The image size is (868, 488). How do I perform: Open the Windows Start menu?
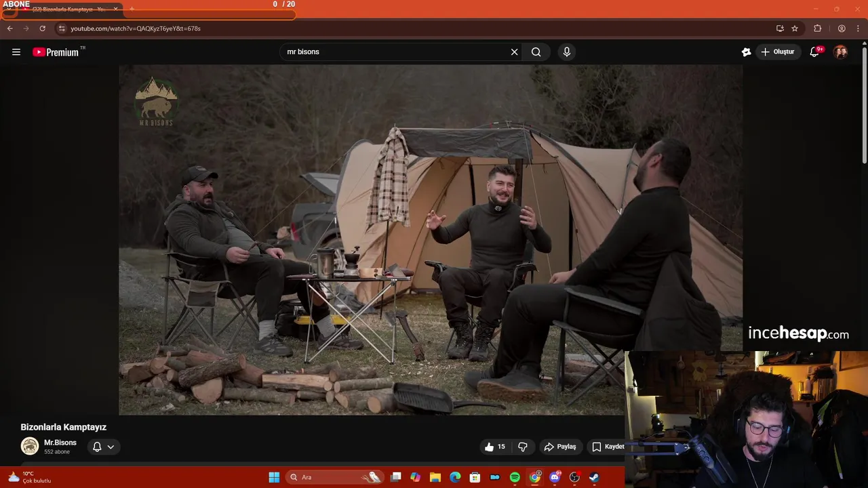point(274,477)
